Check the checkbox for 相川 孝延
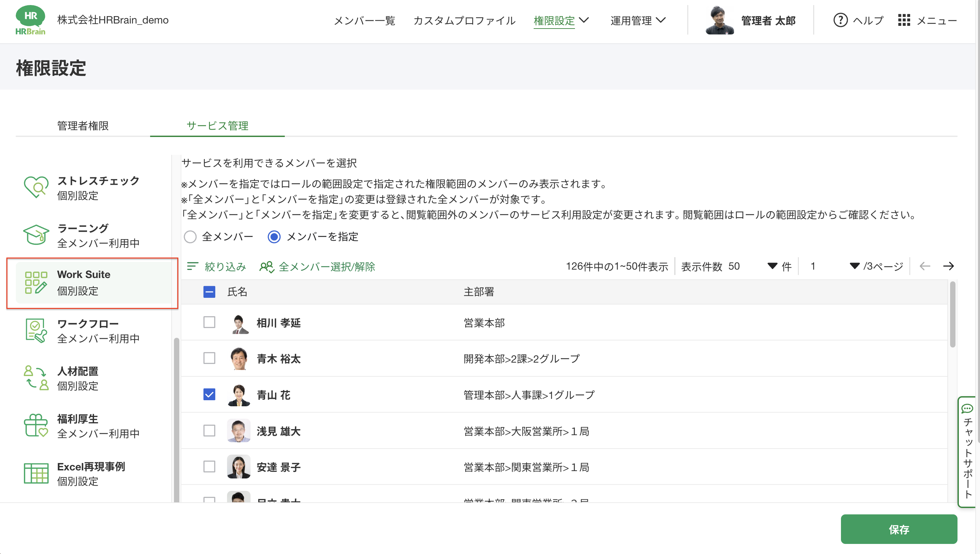The width and height of the screenshot is (980, 554). tap(209, 322)
